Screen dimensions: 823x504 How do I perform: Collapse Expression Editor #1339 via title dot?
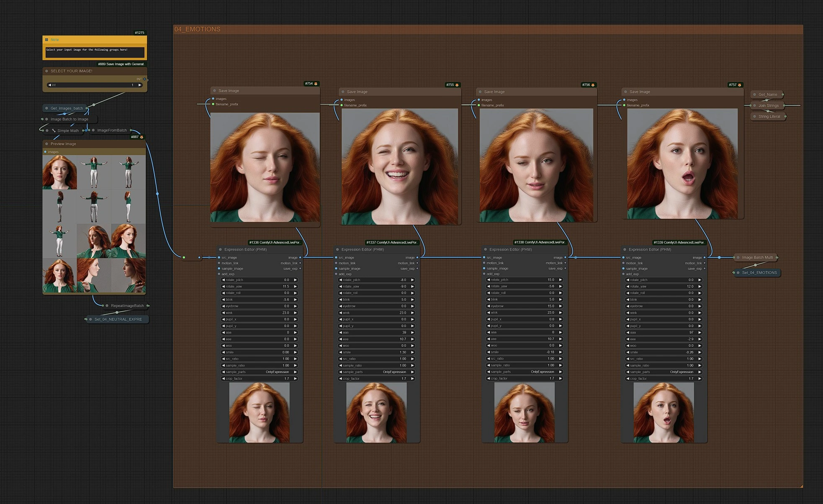click(625, 250)
